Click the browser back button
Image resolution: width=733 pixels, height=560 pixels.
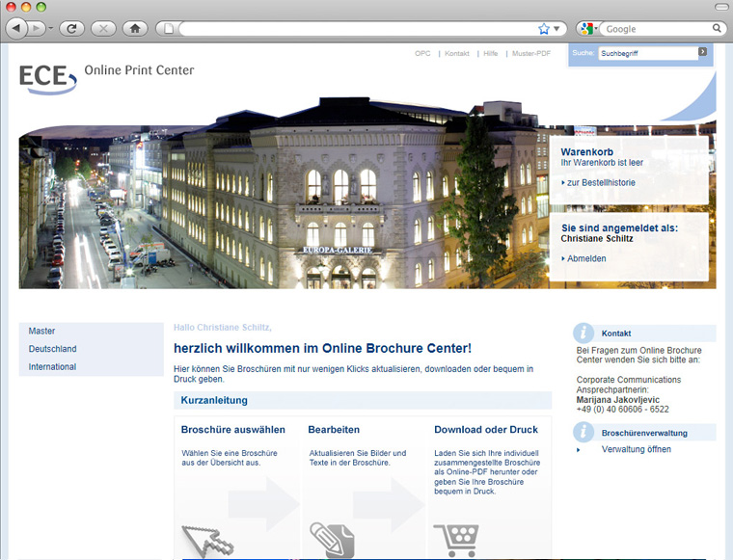(16, 29)
